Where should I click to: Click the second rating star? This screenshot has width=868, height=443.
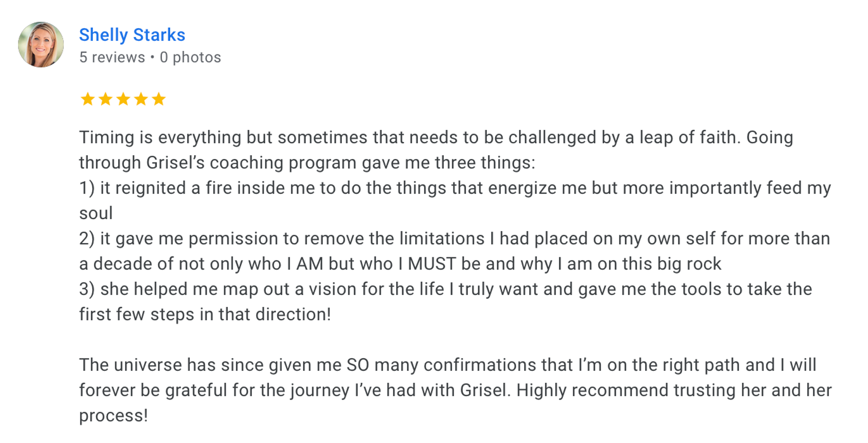click(106, 99)
